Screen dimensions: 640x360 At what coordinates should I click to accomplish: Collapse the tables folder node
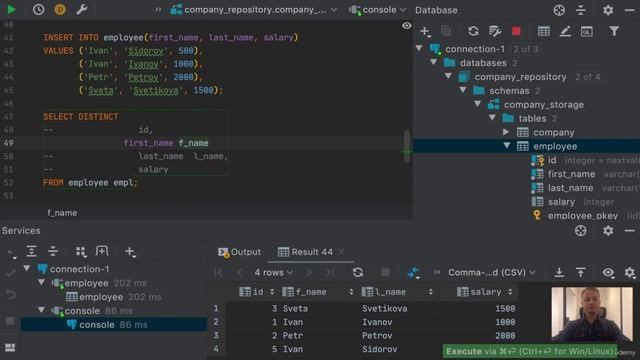[492, 118]
